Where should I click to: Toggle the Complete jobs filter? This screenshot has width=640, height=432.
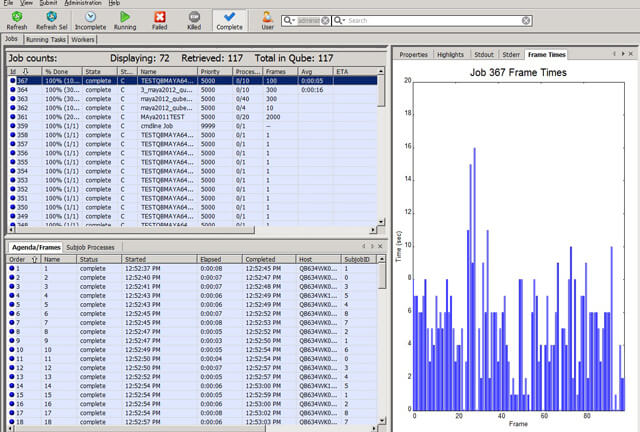[229, 20]
